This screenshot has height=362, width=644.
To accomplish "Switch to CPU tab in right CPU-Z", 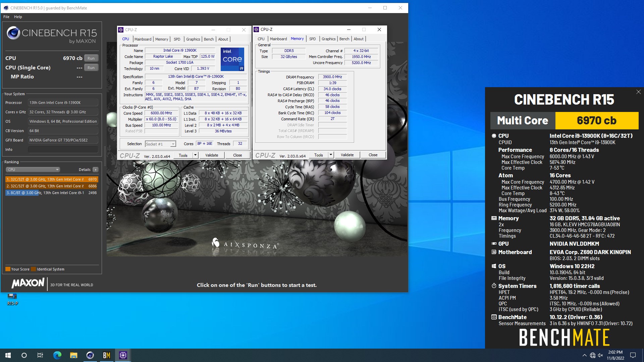I will (x=261, y=39).
